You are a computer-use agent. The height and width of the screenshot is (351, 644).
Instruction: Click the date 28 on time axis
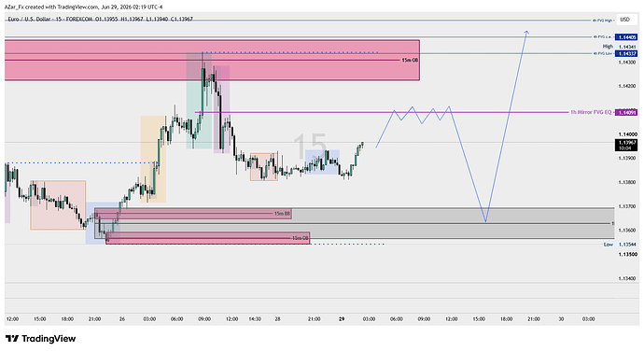click(x=277, y=319)
